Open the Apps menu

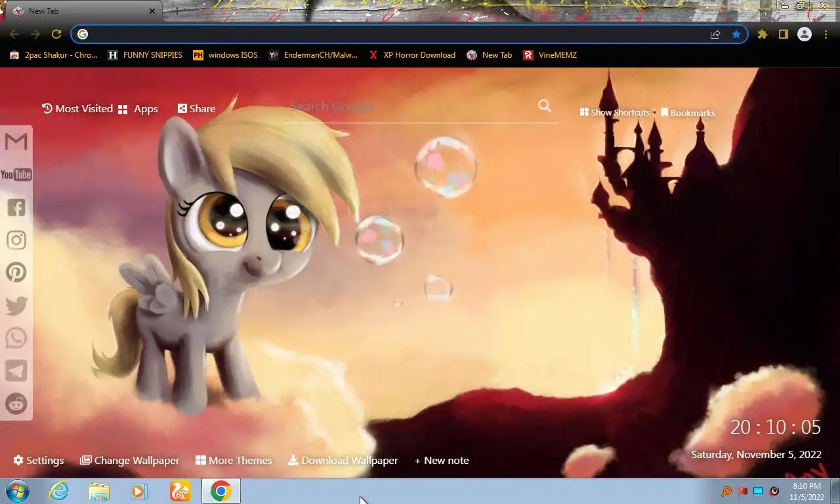point(138,109)
